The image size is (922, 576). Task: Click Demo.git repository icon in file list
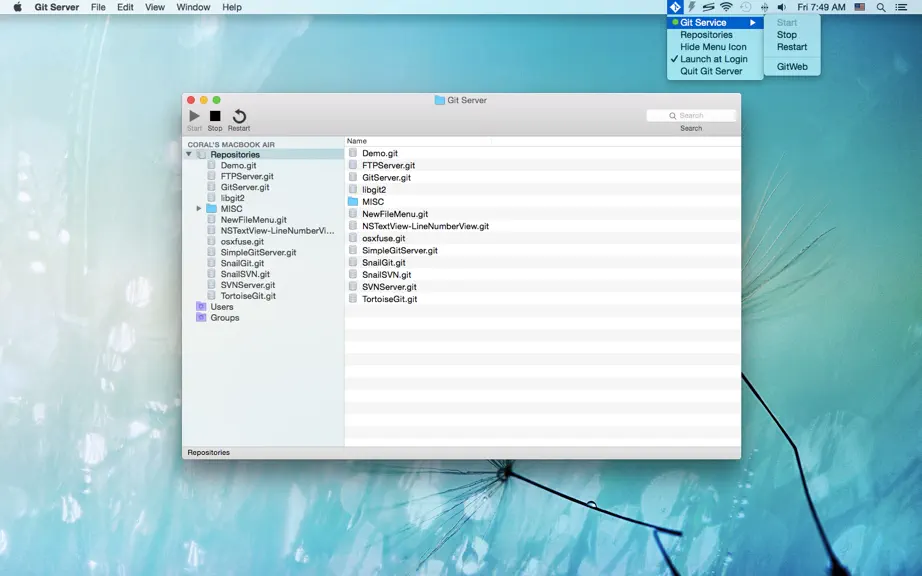[353, 153]
